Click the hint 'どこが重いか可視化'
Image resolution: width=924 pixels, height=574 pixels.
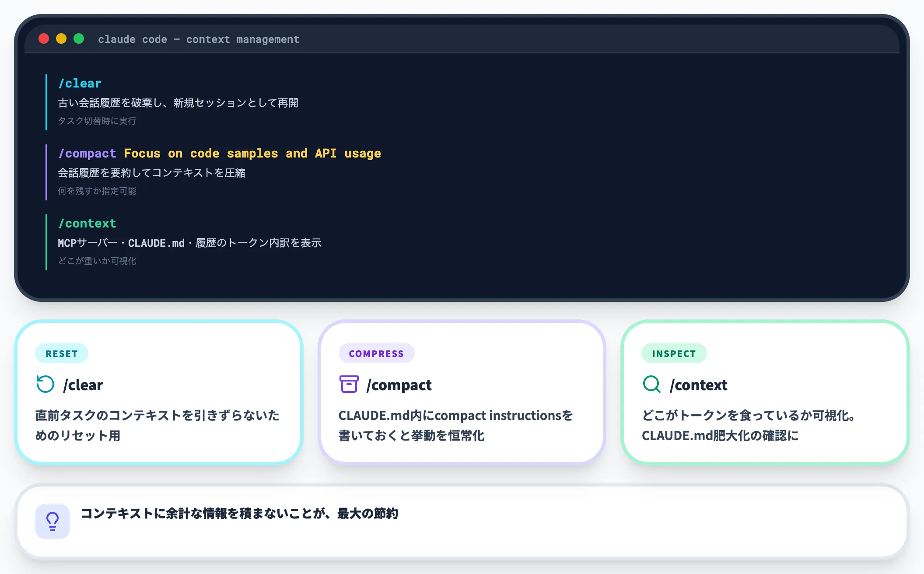[97, 261]
